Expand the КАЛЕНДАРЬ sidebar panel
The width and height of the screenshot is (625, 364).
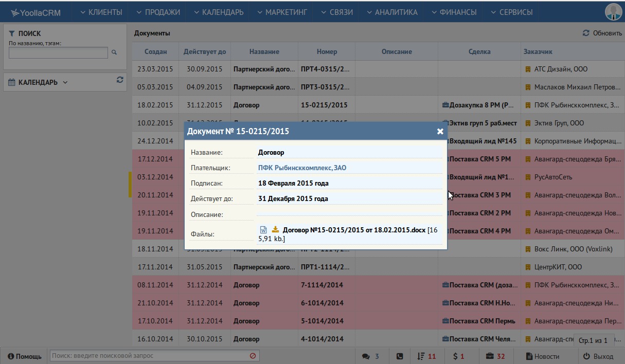point(39,82)
